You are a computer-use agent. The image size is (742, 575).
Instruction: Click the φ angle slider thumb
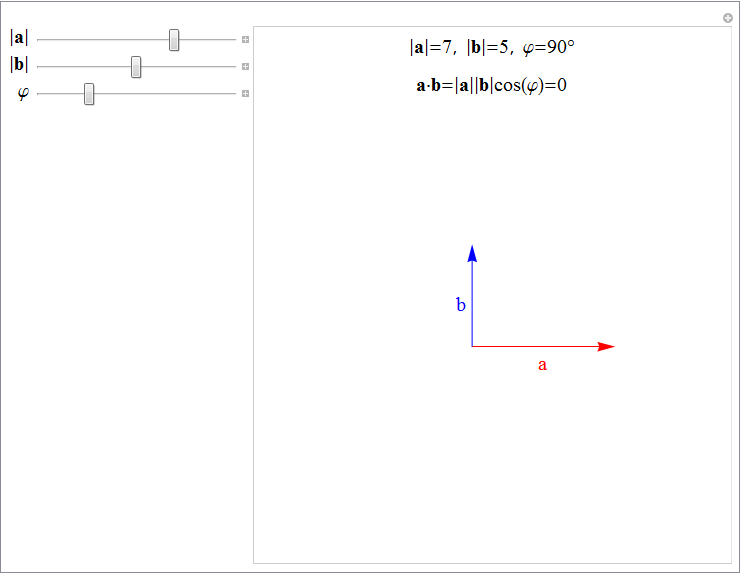pos(89,94)
